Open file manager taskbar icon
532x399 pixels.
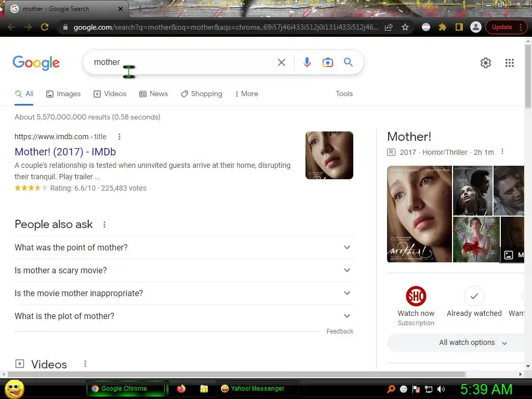pyautogui.click(x=204, y=389)
